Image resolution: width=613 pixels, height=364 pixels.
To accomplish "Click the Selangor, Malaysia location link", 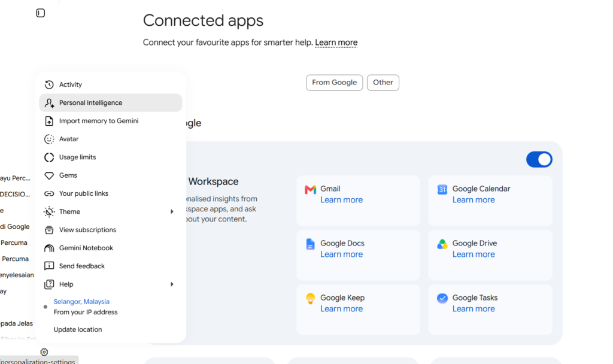I will (81, 302).
